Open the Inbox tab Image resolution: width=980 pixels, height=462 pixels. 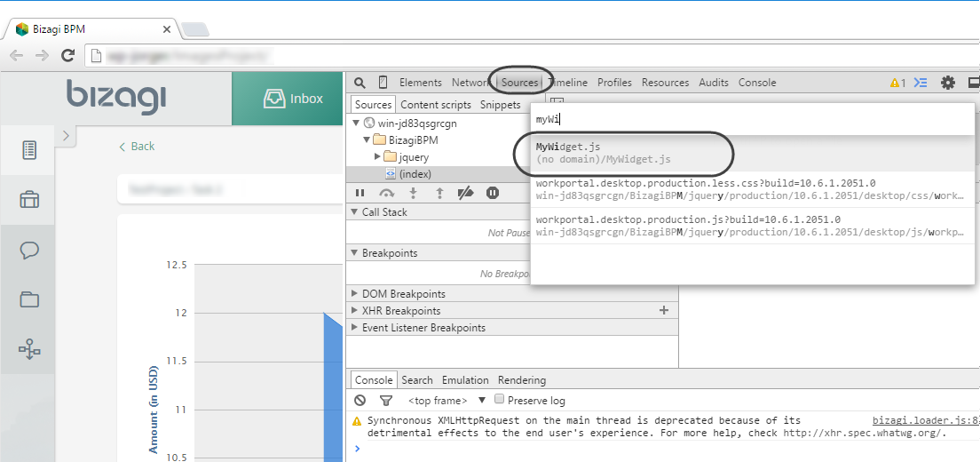[x=288, y=99]
